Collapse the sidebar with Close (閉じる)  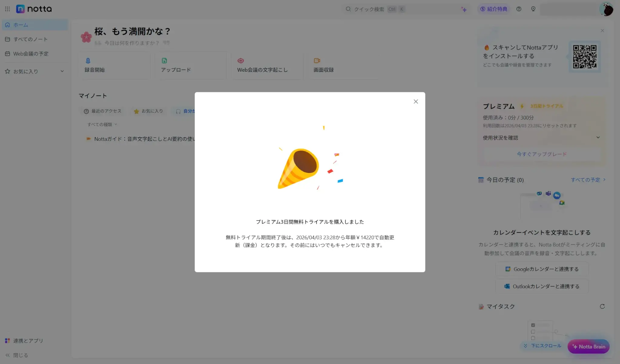tap(17, 355)
